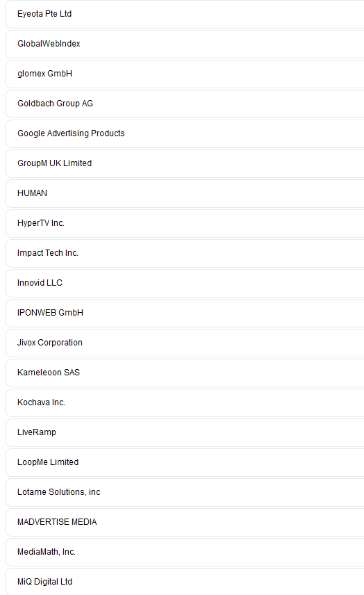
Task: Expand the GroupM UK Limited entry
Action: click(185, 163)
